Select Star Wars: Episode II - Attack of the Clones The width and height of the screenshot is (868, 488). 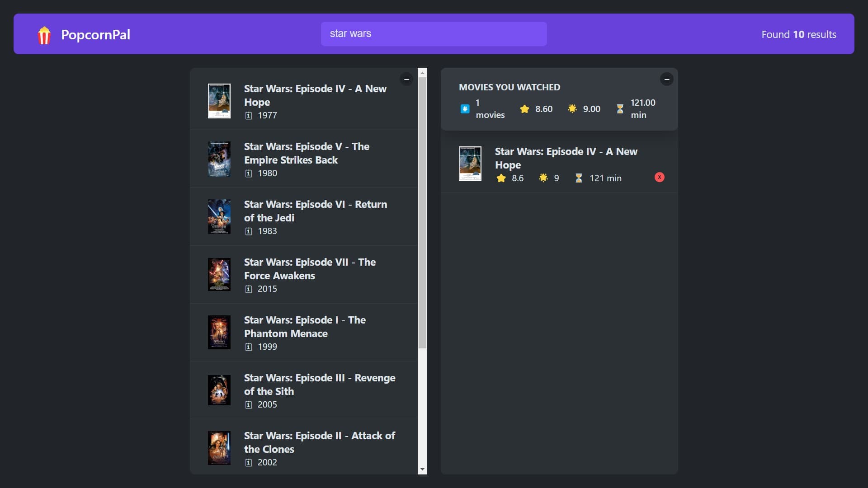tap(320, 442)
